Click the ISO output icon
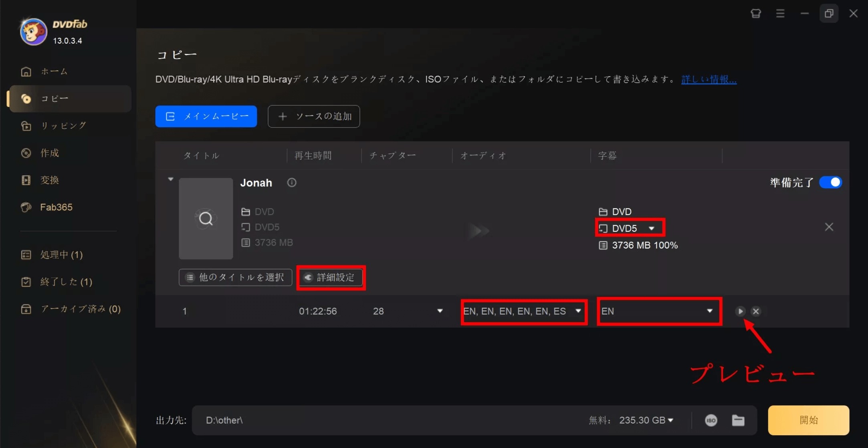Screen dimensions: 868x448 (x=711, y=420)
